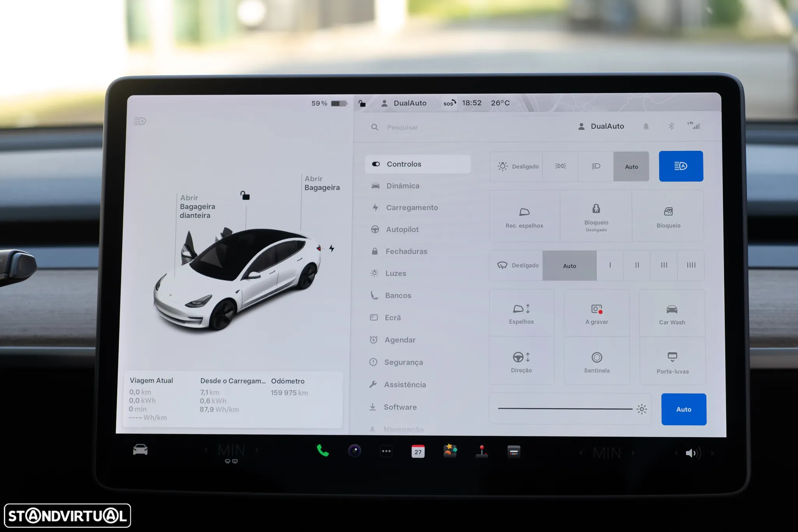Open DualAuto profile in settings header
Screen dimensions: 798x532
601,126
